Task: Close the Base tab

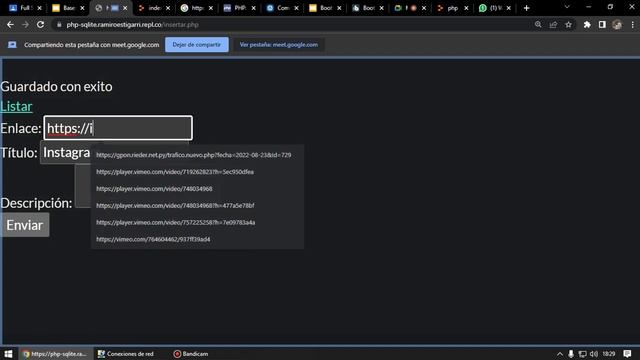Action: (82, 8)
